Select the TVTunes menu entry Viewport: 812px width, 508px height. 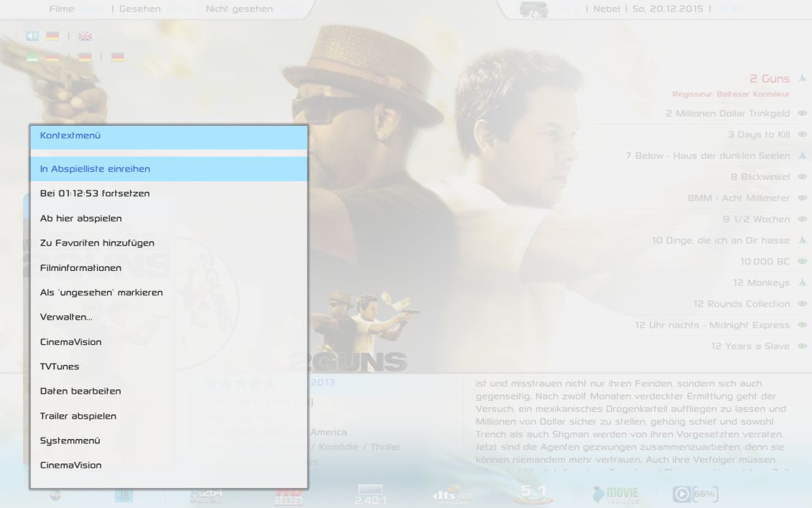[169, 366]
